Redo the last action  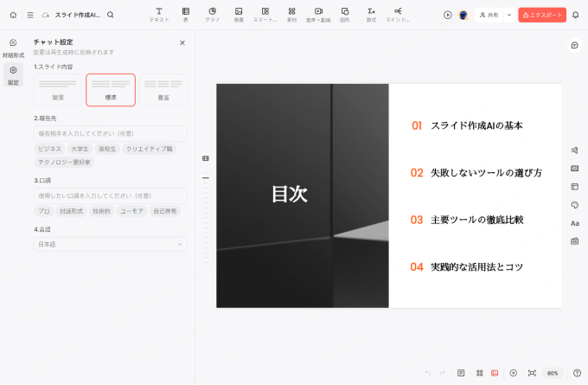coord(442,373)
